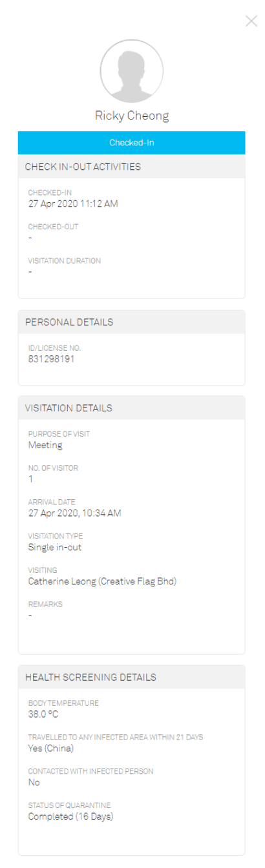Click travelled area answer Yes (China)

click(51, 749)
